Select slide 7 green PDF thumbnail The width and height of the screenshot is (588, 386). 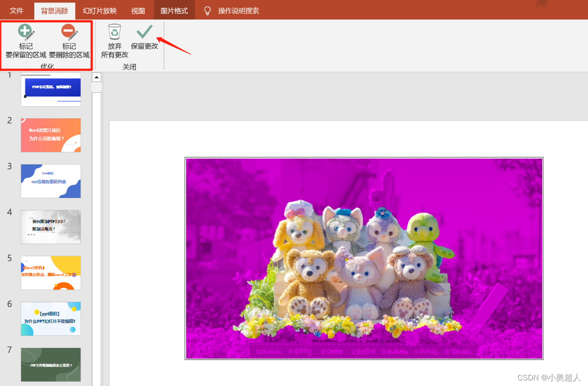[x=51, y=364]
